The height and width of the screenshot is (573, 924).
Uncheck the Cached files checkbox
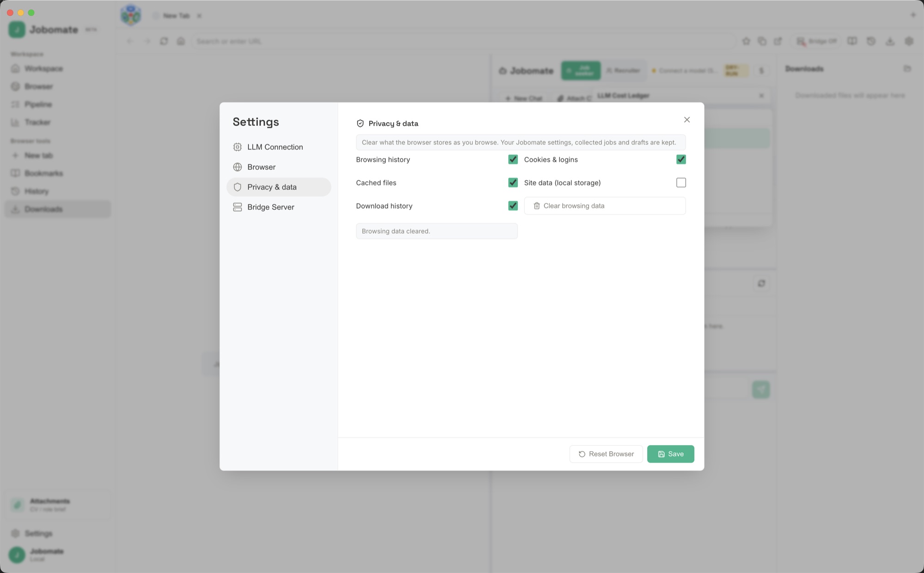click(x=513, y=183)
